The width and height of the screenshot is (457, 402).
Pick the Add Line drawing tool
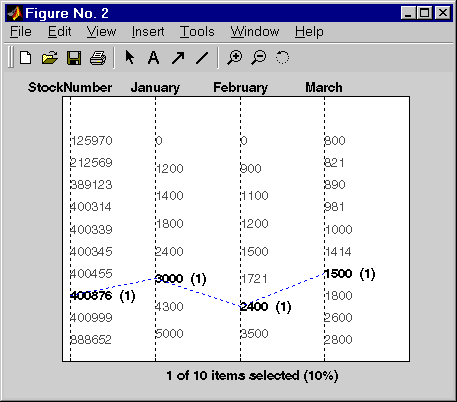pyautogui.click(x=202, y=58)
